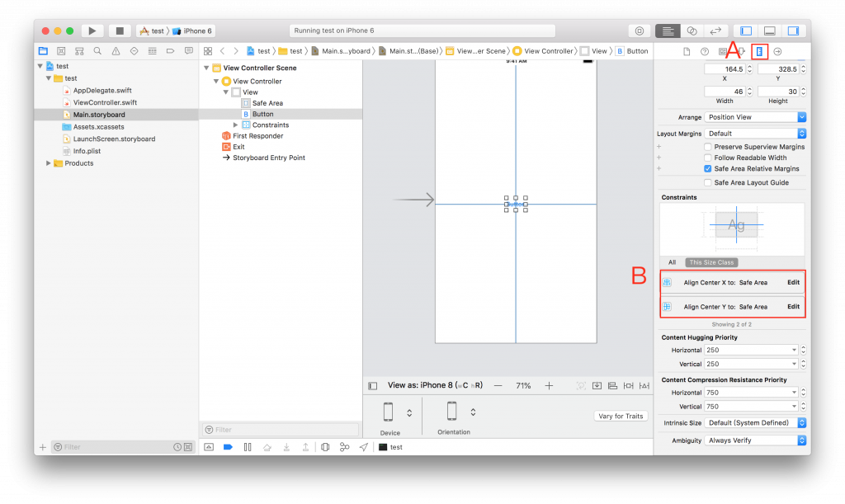Hide the debug area using bottom-left button
Viewport: 845px width, 504px height.
point(209,447)
